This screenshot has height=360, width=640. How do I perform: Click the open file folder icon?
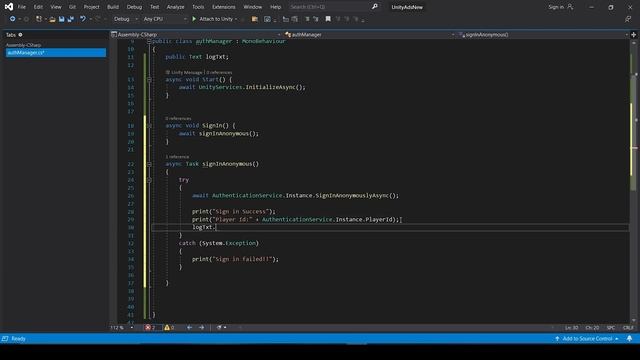[52, 19]
